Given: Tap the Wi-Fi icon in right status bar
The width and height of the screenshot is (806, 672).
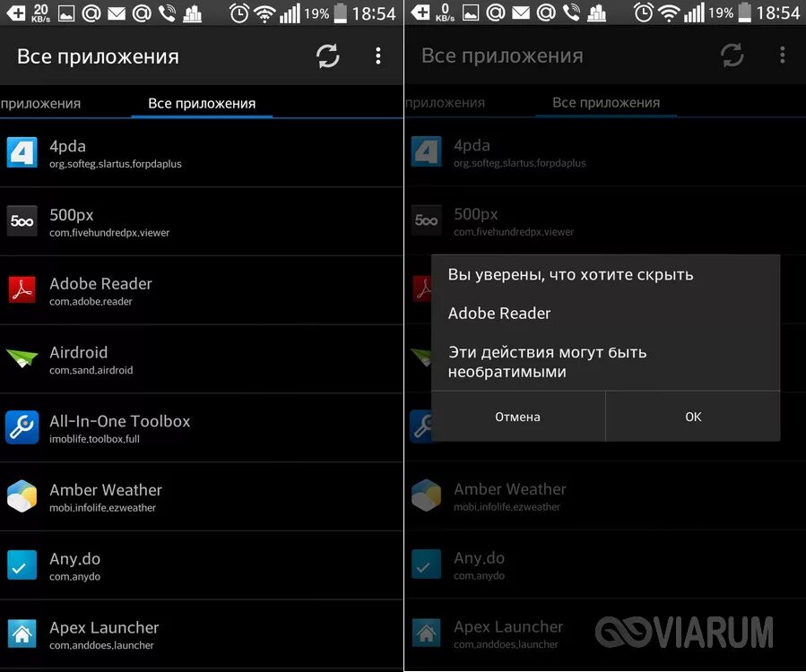Looking at the screenshot, I should 669,14.
